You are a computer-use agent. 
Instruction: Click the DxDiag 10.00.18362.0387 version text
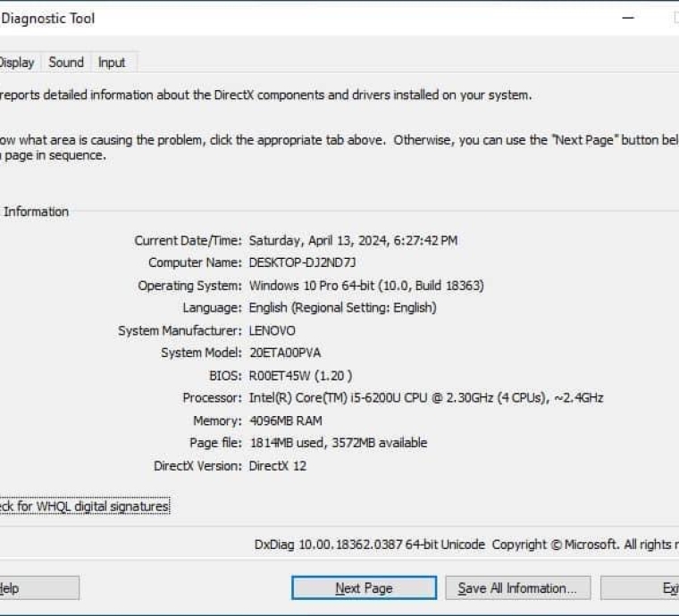click(x=369, y=545)
